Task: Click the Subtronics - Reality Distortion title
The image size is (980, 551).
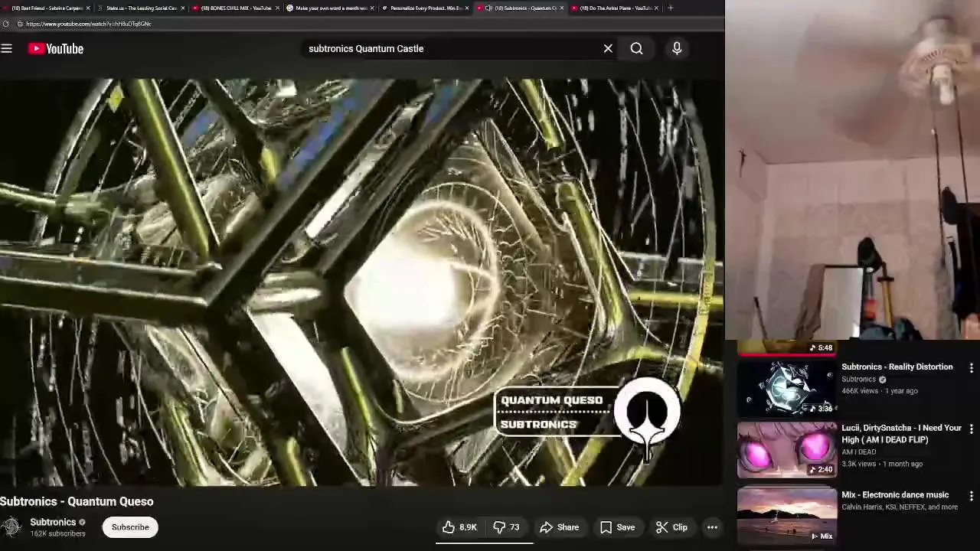Action: (897, 367)
